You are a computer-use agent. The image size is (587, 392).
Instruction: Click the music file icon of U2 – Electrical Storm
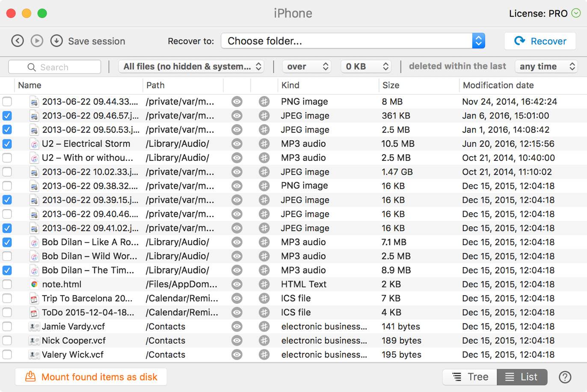coord(34,144)
